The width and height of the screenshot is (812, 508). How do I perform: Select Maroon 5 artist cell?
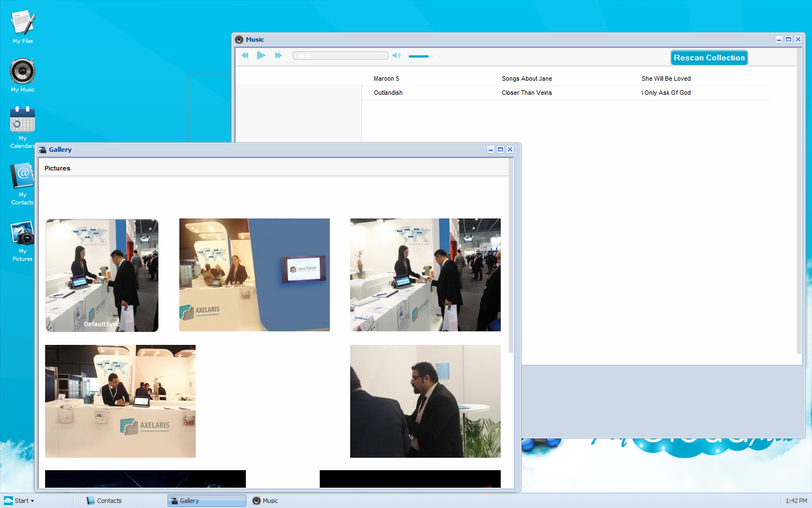[x=386, y=78]
